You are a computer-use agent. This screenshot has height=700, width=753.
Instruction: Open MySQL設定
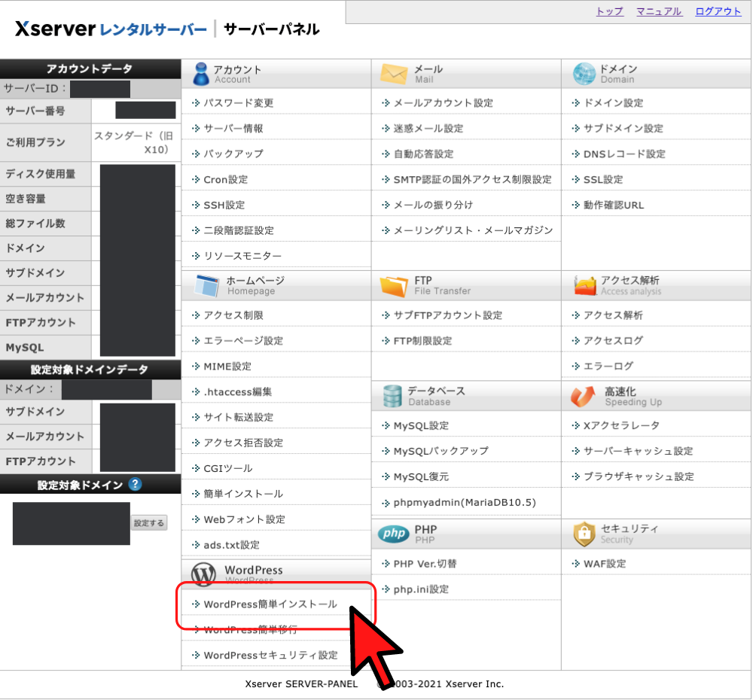click(x=421, y=426)
